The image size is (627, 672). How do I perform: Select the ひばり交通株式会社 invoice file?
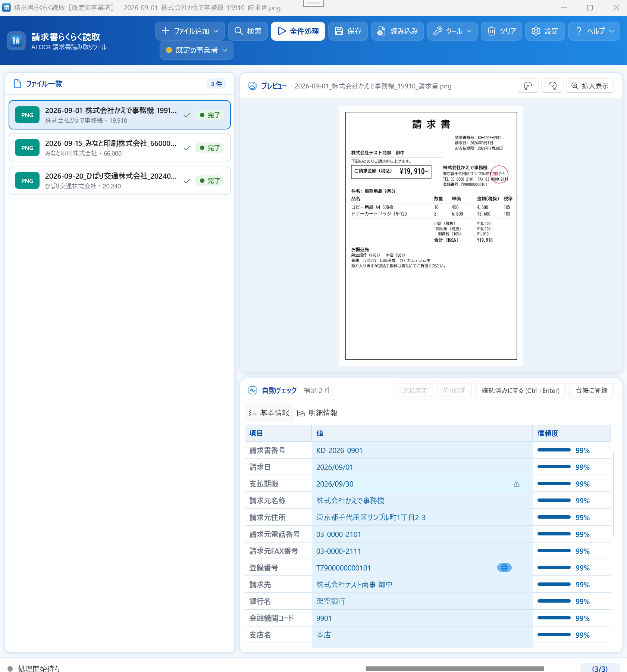coord(120,181)
